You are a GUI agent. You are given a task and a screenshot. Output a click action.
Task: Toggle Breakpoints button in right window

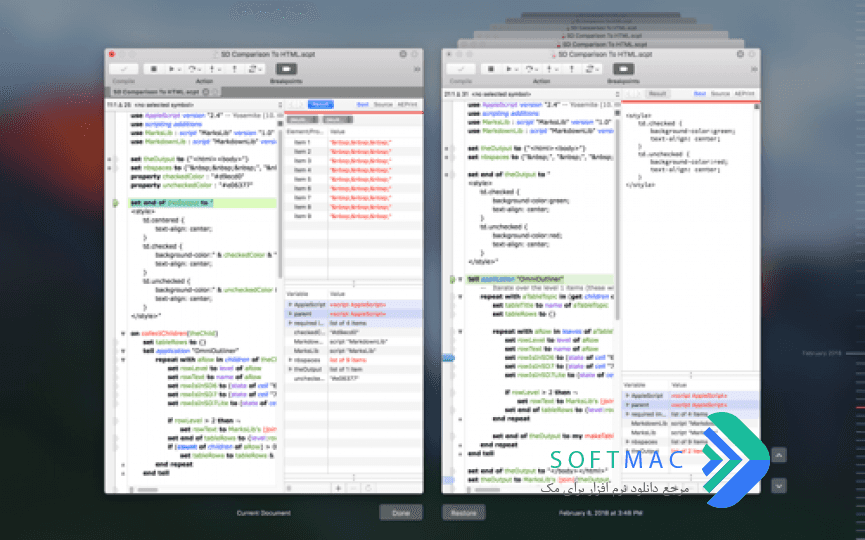[623, 69]
